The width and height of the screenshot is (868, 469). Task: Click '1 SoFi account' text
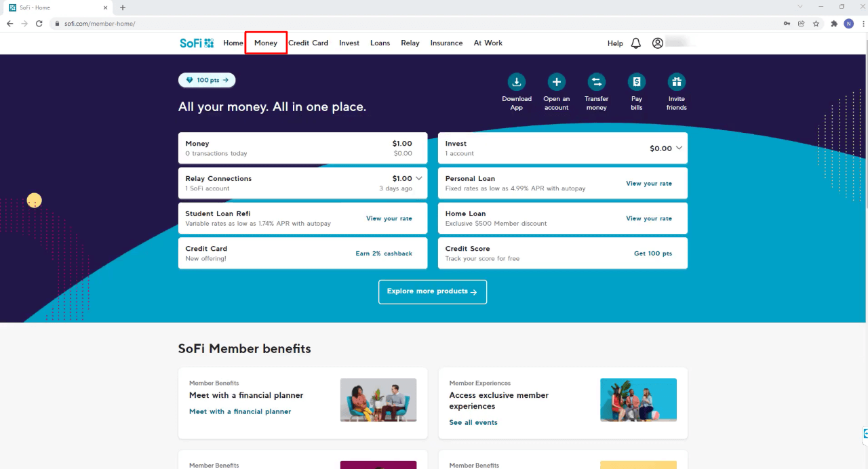(208, 188)
